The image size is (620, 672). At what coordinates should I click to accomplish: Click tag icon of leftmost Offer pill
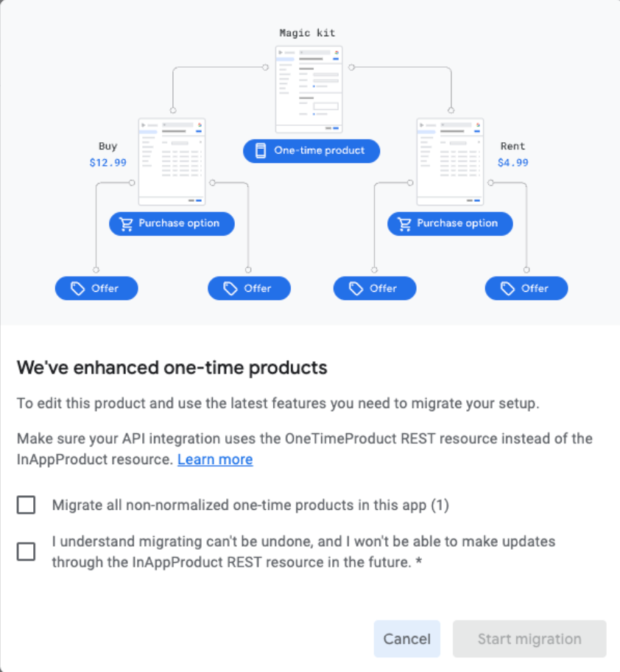click(77, 288)
